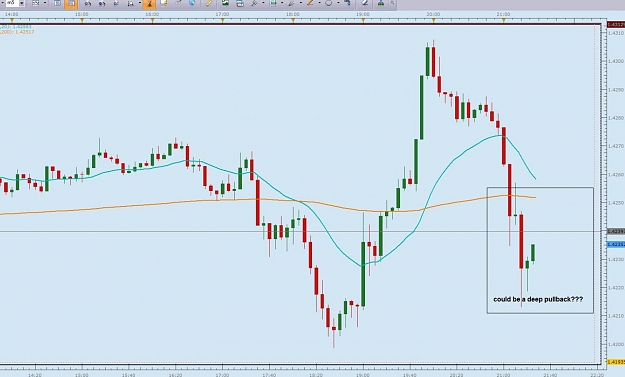Viewport: 625px width, 377px height.
Task: Click the blue current price tag on price axis
Action: click(616, 244)
